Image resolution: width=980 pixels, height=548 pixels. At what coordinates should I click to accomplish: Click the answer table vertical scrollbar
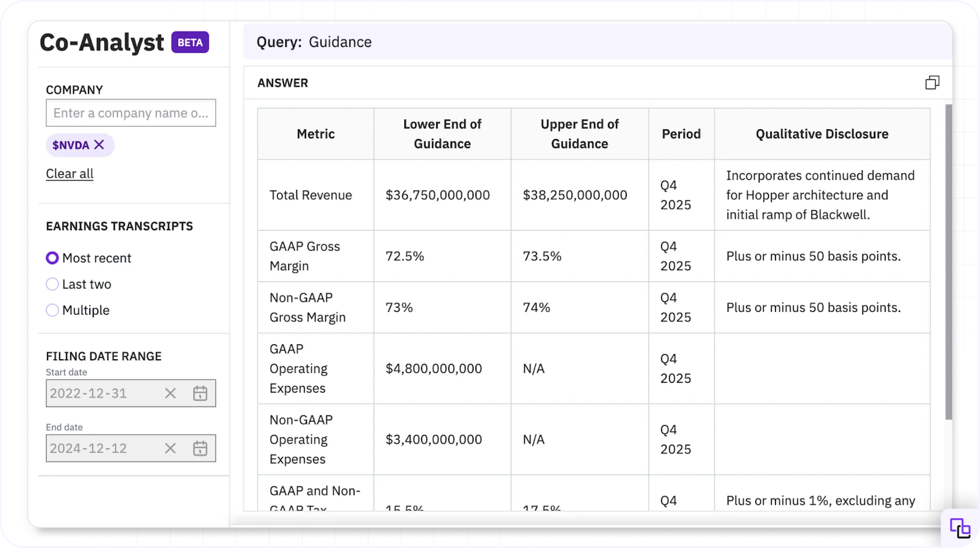click(949, 262)
